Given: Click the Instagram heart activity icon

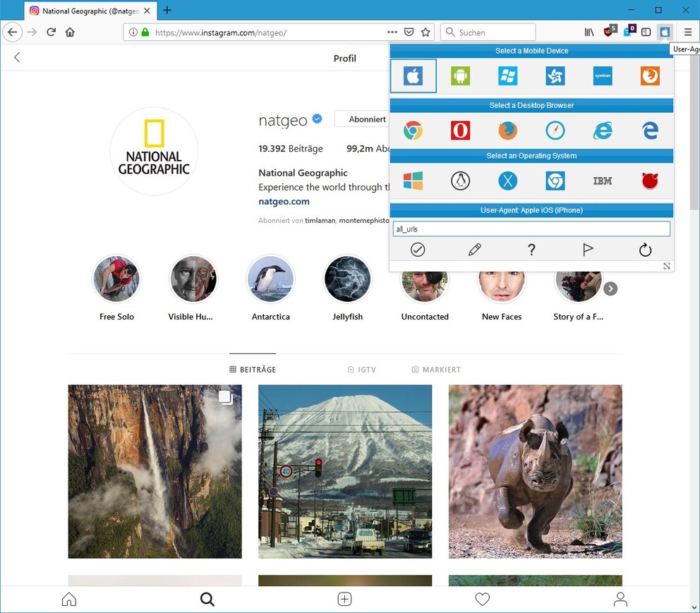Looking at the screenshot, I should coord(482,599).
